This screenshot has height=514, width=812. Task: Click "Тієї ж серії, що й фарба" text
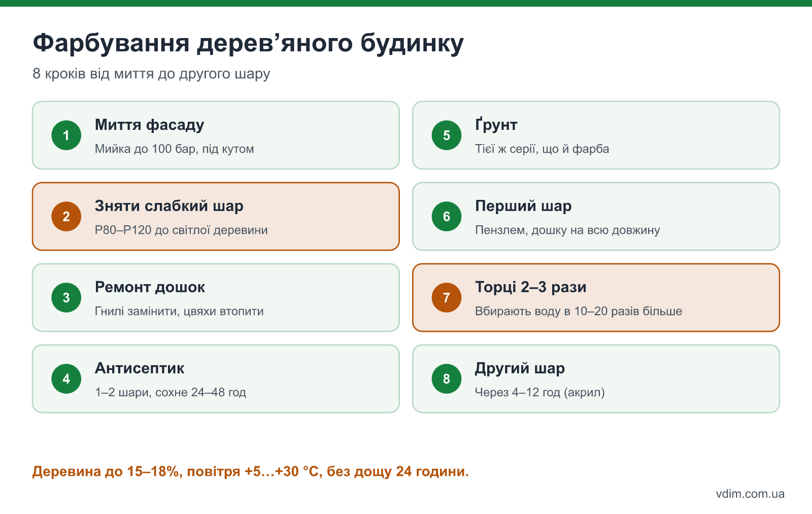pos(542,149)
